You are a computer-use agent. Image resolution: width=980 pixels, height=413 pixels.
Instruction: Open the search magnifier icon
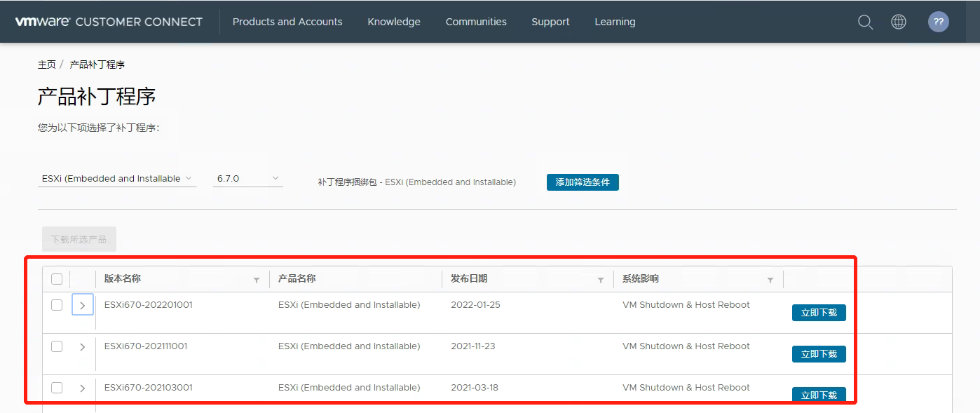(x=866, y=22)
